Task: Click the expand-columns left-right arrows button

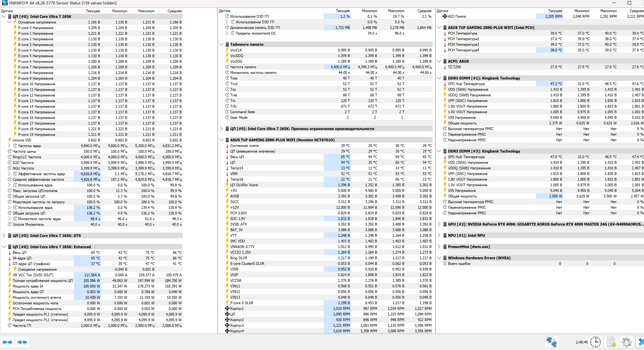Action: coord(7,342)
